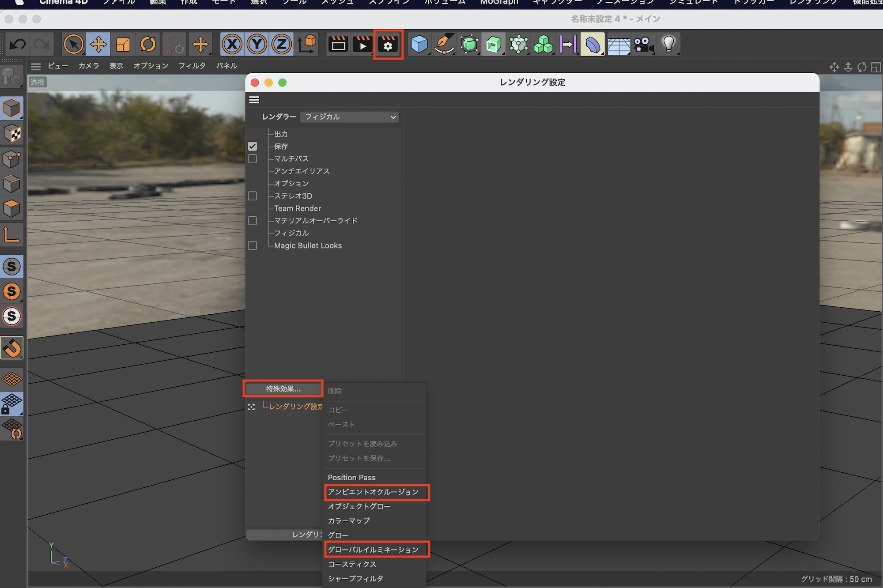Image resolution: width=883 pixels, height=588 pixels.
Task: Click the Light bulb object icon
Action: pyautogui.click(x=668, y=44)
